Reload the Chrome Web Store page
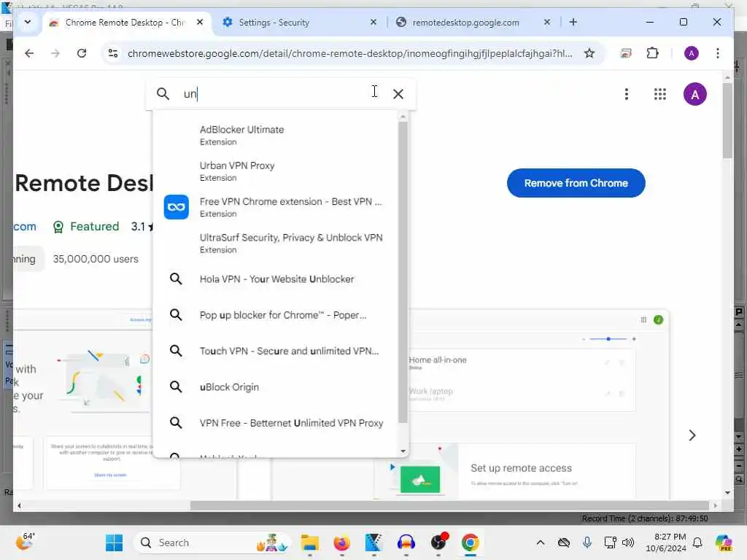This screenshot has width=747, height=560. (82, 53)
